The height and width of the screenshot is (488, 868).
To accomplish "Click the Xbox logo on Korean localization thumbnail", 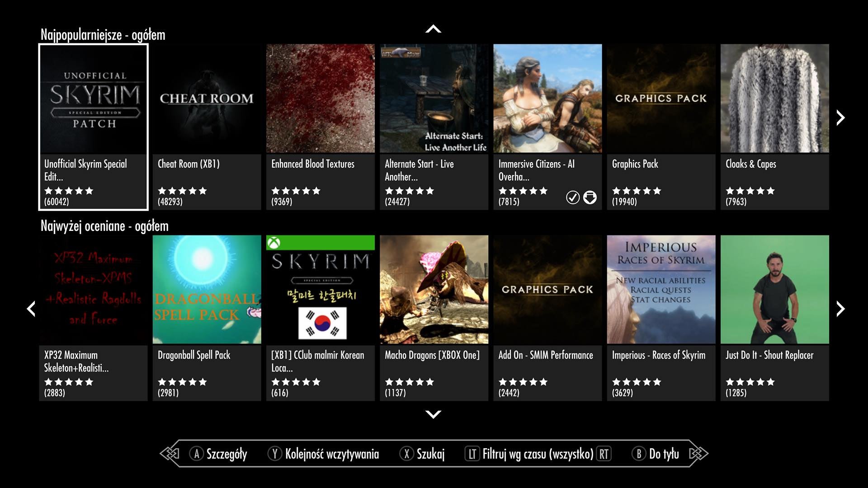I will pyautogui.click(x=274, y=243).
